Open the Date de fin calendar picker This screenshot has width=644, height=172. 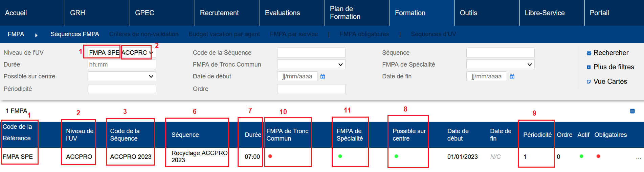click(x=512, y=77)
